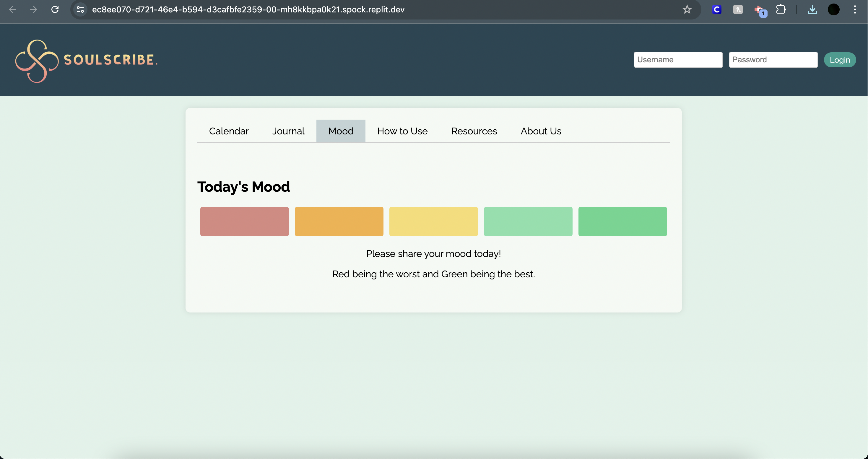Reload the page with refresh icon
This screenshot has height=459, width=868.
coord(55,9)
